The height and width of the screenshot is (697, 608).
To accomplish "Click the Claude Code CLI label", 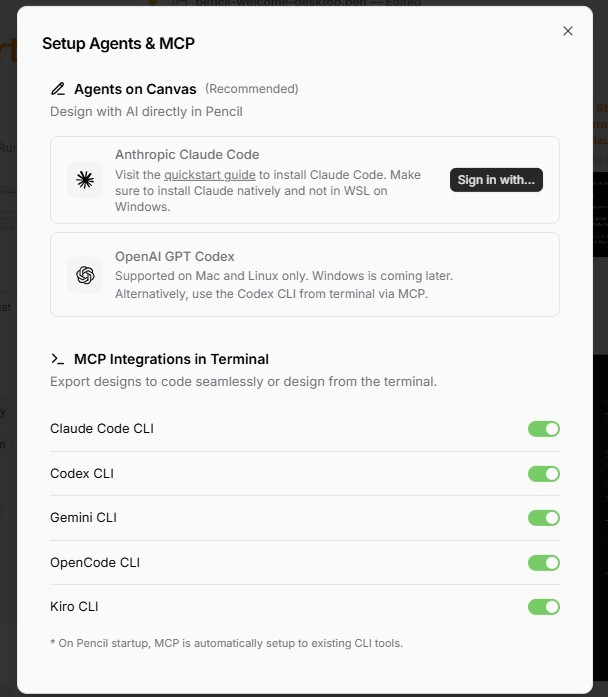I will pos(102,429).
